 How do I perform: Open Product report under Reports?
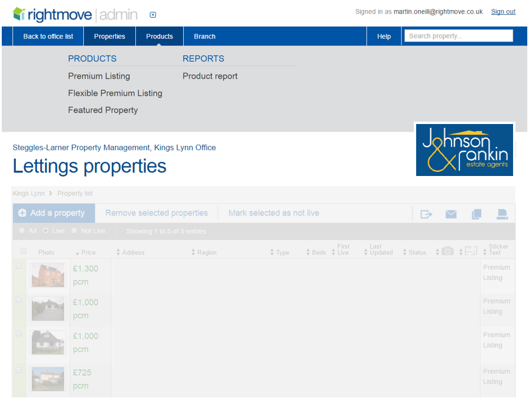pos(210,76)
